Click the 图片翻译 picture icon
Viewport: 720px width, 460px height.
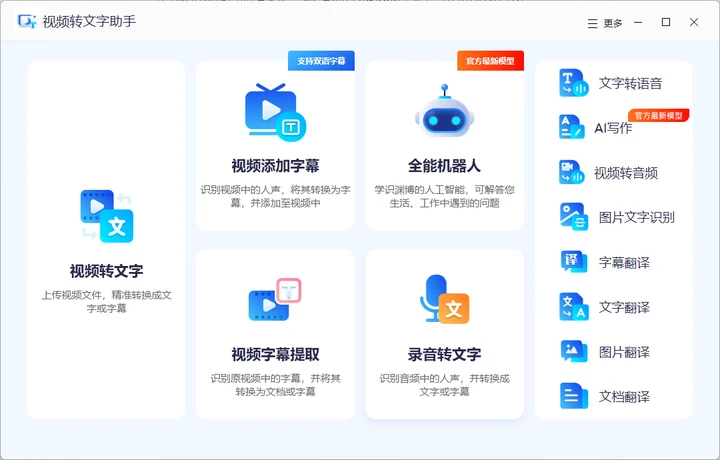point(574,351)
